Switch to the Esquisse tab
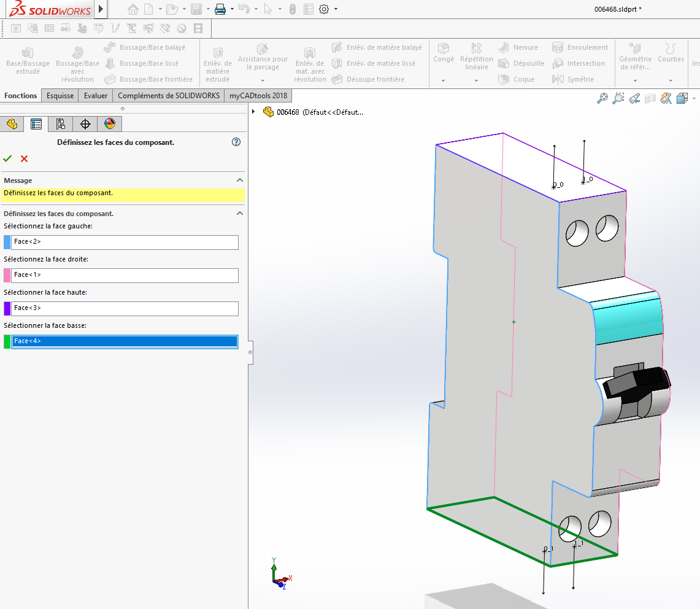This screenshot has width=700, height=609. click(x=60, y=96)
